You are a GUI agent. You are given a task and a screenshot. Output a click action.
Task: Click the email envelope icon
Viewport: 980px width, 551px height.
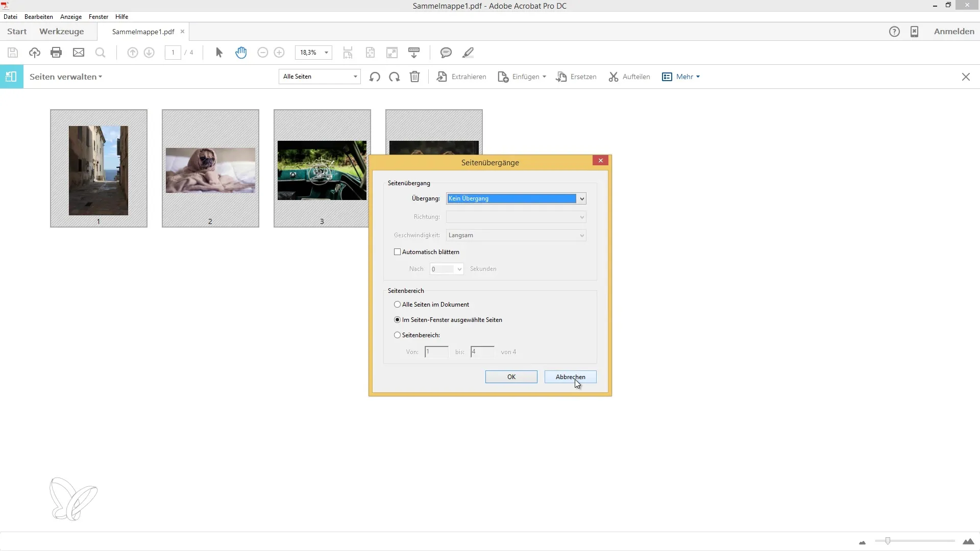[x=79, y=53]
